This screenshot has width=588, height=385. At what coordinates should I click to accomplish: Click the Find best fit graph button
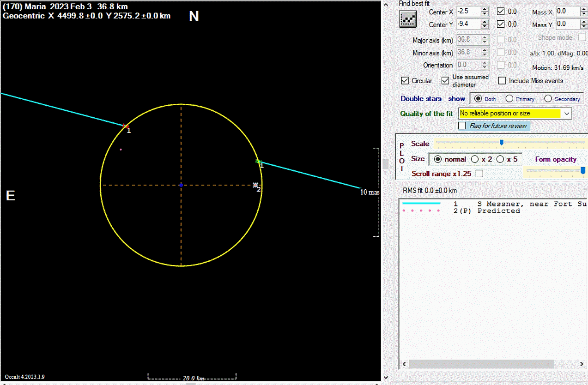(x=408, y=18)
